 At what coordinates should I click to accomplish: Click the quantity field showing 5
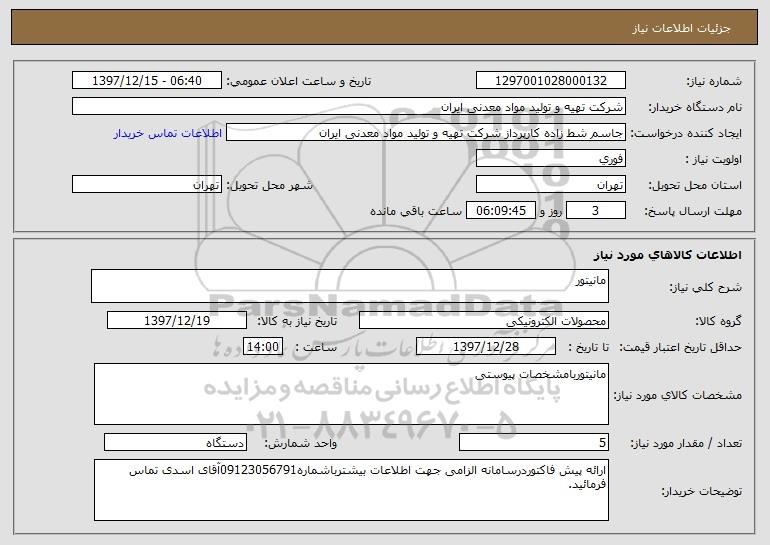[534, 442]
